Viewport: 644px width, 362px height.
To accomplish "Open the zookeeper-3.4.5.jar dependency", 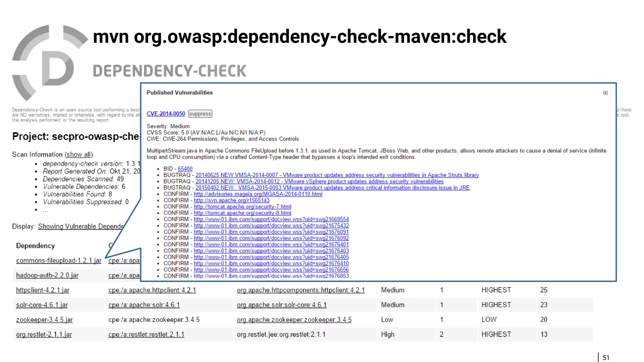I will click(x=44, y=320).
